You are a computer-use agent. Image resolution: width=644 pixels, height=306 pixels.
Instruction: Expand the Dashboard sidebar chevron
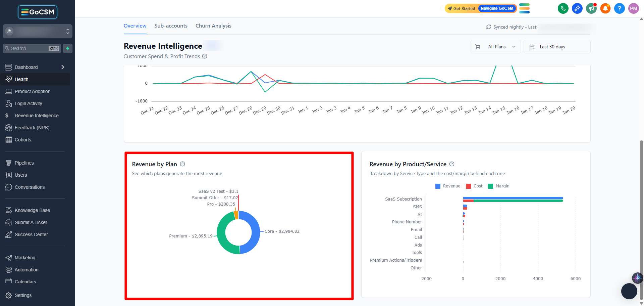click(x=63, y=67)
